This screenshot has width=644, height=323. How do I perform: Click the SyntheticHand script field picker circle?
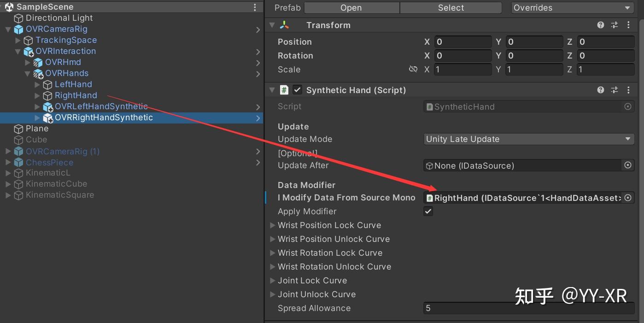pos(627,106)
